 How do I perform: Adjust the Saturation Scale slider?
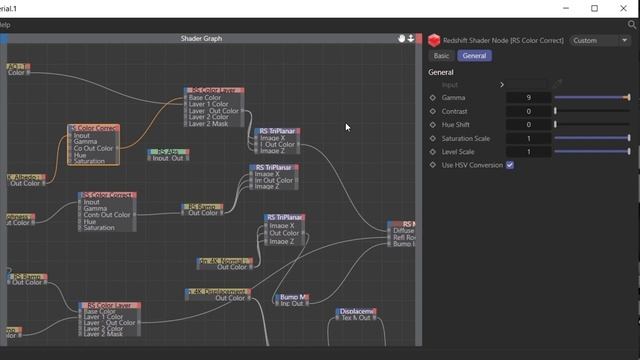pos(592,138)
